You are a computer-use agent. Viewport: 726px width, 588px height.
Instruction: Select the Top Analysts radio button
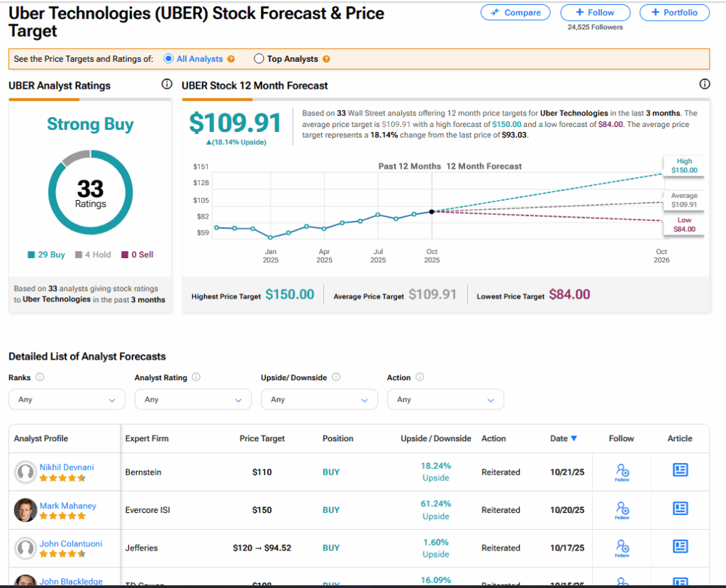tap(259, 59)
